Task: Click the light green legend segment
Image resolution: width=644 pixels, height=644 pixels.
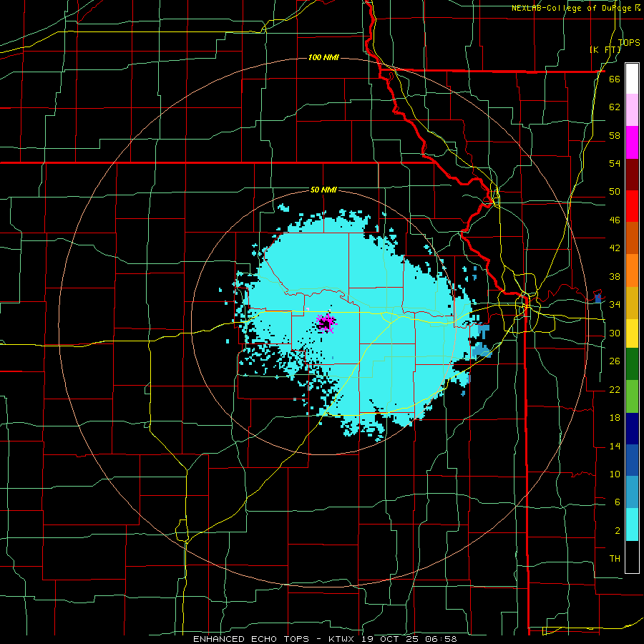Action: tap(632, 396)
